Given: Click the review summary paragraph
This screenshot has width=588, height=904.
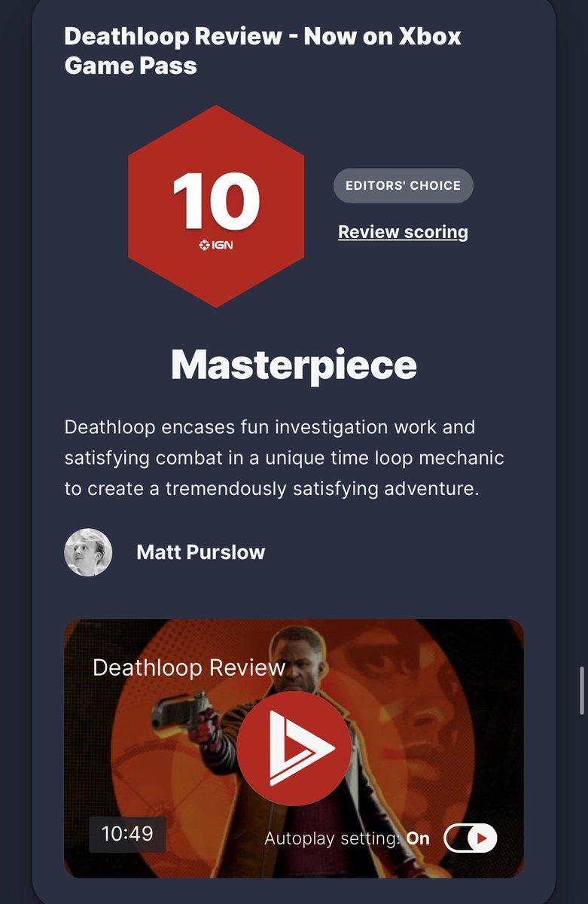Looking at the screenshot, I should (x=285, y=458).
